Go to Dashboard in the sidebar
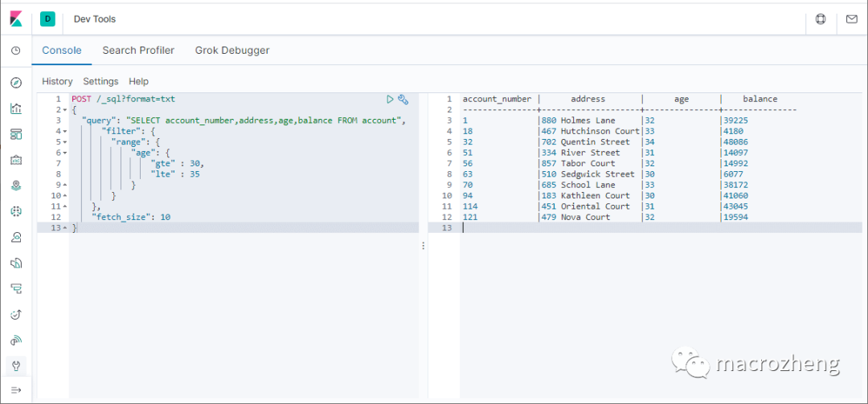Viewport: 868px width, 404px height. coord(16,134)
